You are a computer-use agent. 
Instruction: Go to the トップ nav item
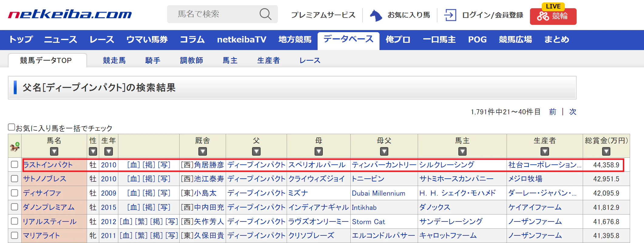point(21,39)
